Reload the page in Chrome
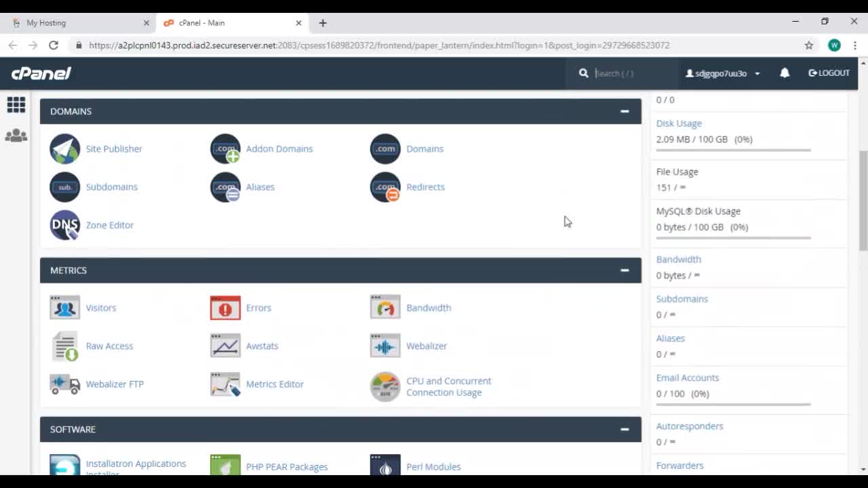Screen dimensions: 868x488 tap(54, 45)
